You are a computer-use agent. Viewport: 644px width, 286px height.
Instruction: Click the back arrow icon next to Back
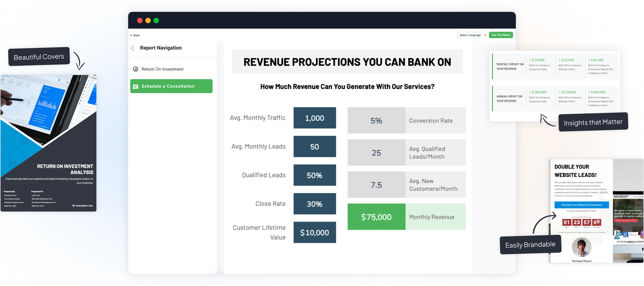[x=131, y=35]
